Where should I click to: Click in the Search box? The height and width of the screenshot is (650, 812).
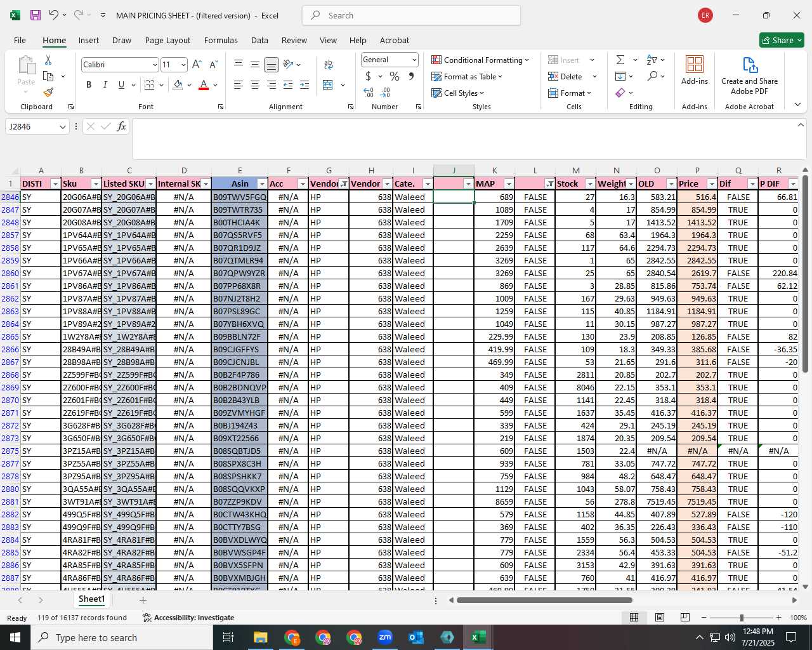(411, 15)
